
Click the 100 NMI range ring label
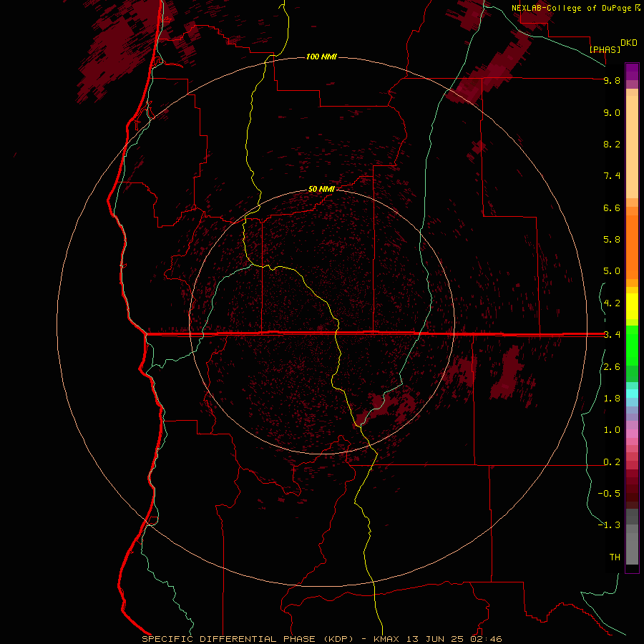321,57
